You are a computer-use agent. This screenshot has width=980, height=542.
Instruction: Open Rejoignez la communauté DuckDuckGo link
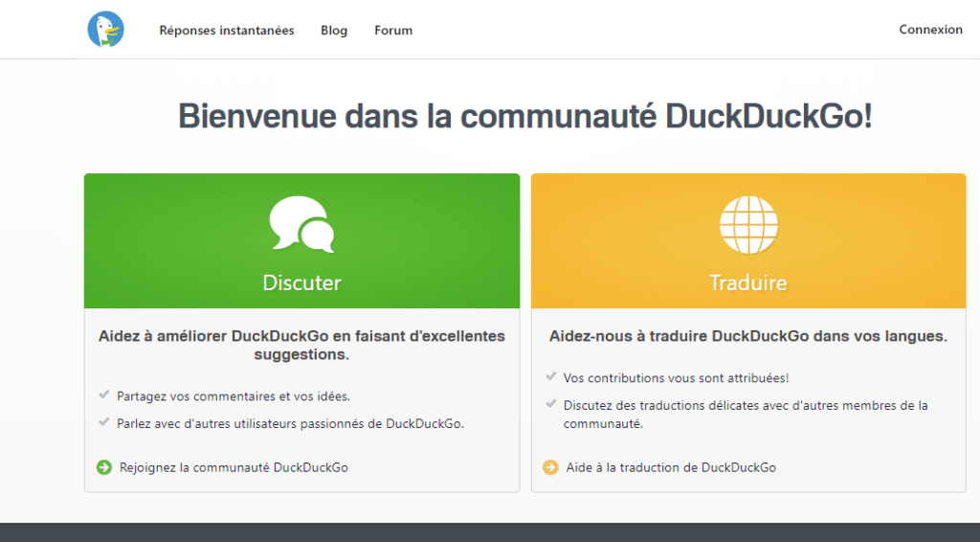[234, 467]
